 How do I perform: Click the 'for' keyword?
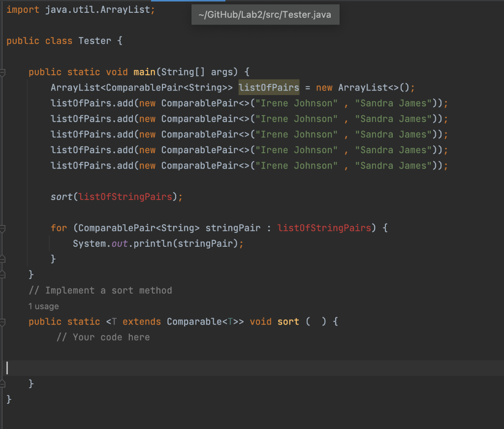tap(59, 228)
